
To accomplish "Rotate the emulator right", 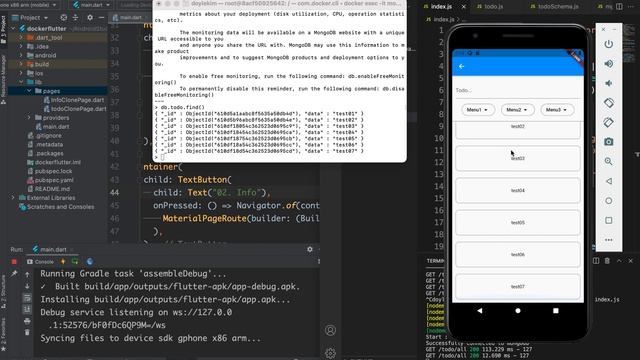I will pyautogui.click(x=609, y=122).
